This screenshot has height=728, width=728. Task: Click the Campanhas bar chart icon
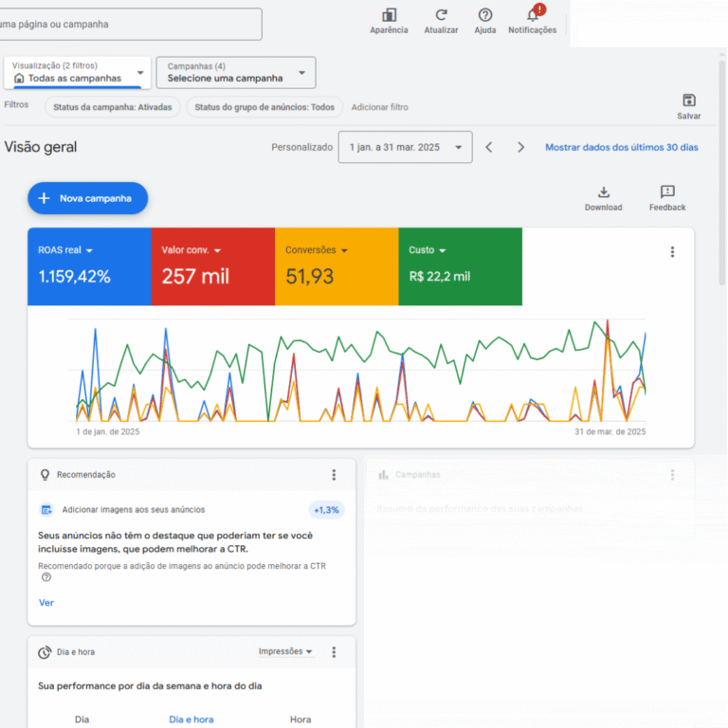383,475
